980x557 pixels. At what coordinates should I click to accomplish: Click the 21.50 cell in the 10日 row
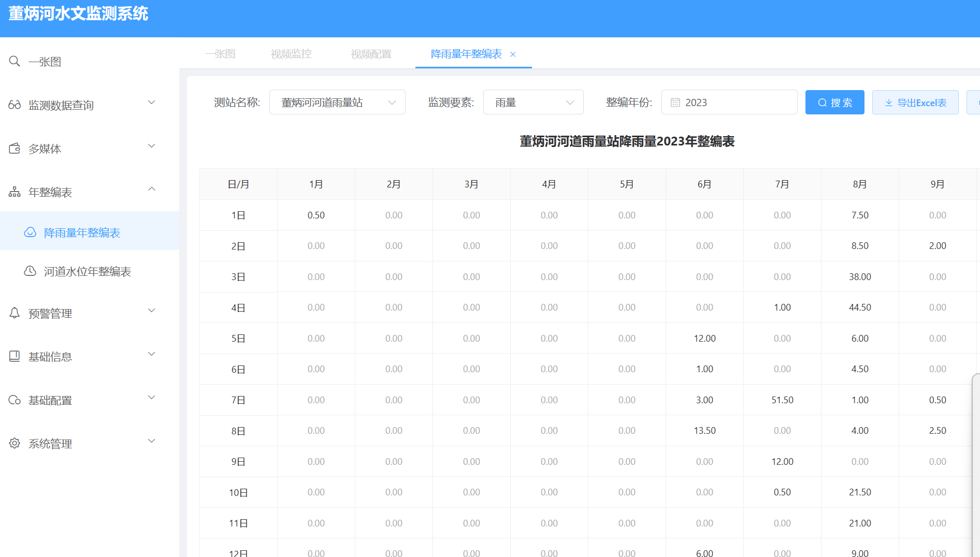[860, 492]
